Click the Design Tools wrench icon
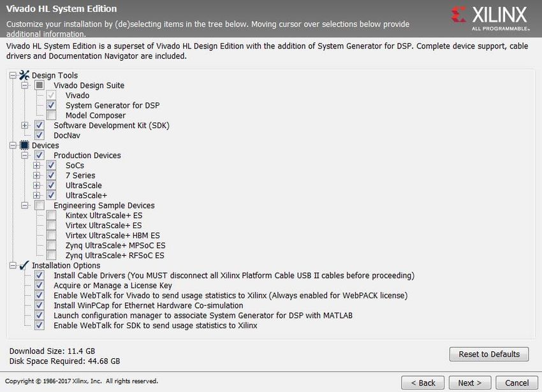Image resolution: width=542 pixels, height=392 pixels. 24,75
